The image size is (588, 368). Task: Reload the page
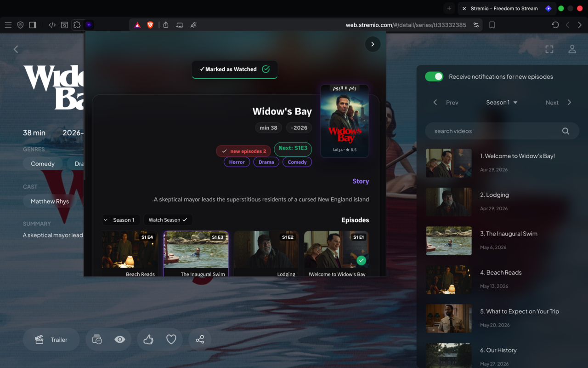point(555,25)
